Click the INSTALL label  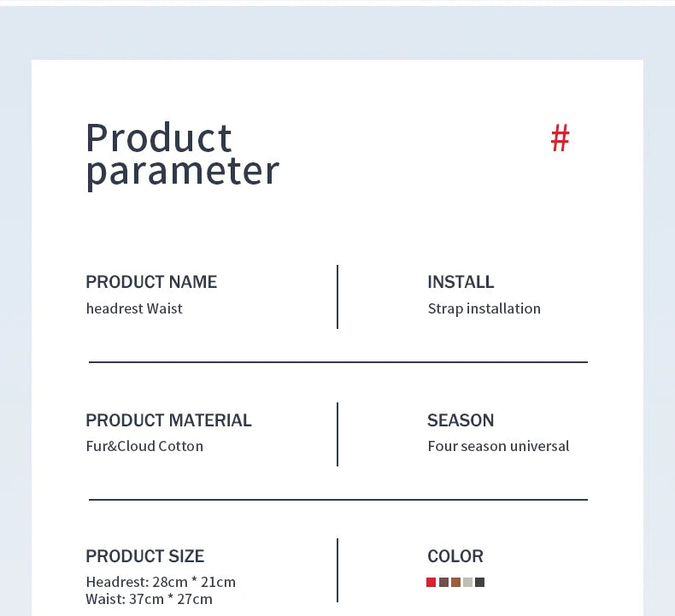point(461,282)
